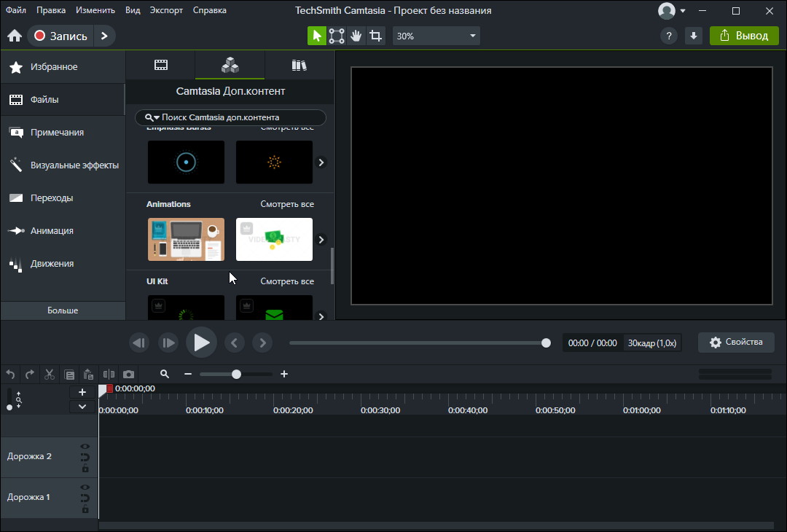Select the orange sparkle emphasis burst thumbnail
This screenshot has width=787, height=532.
274,162
